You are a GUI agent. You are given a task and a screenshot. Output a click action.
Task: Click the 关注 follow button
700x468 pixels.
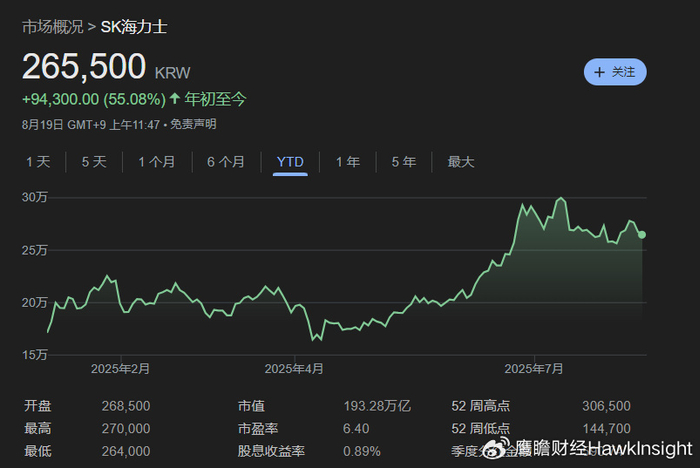coord(615,72)
